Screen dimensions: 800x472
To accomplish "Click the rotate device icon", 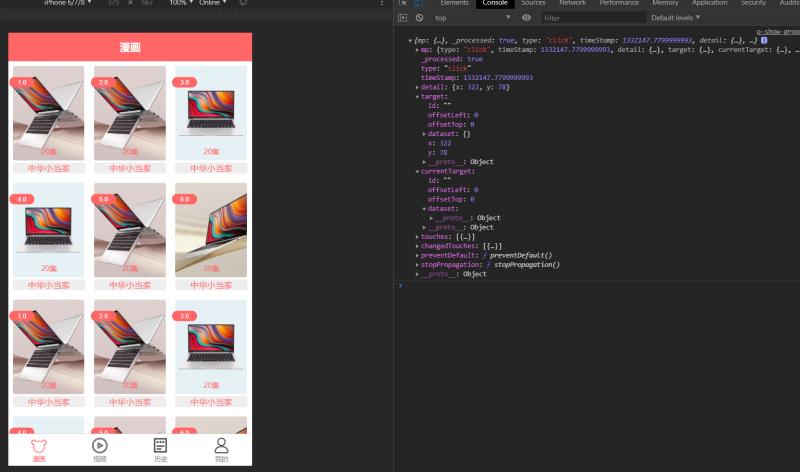I will 243,3.
